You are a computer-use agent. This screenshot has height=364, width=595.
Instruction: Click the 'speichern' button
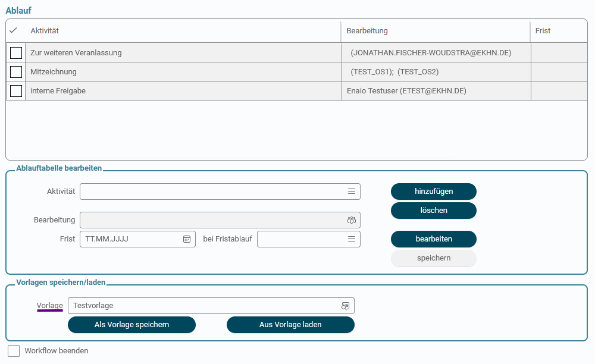click(434, 258)
